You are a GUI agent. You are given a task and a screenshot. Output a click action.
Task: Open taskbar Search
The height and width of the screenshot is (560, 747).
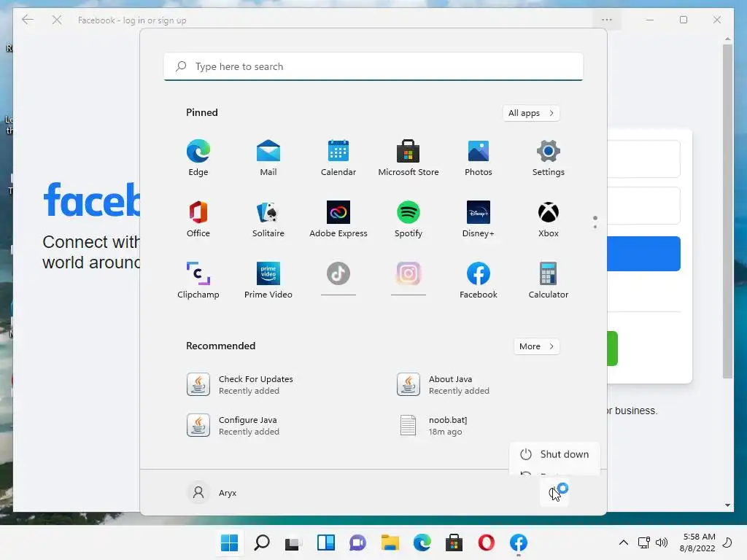[x=262, y=542]
